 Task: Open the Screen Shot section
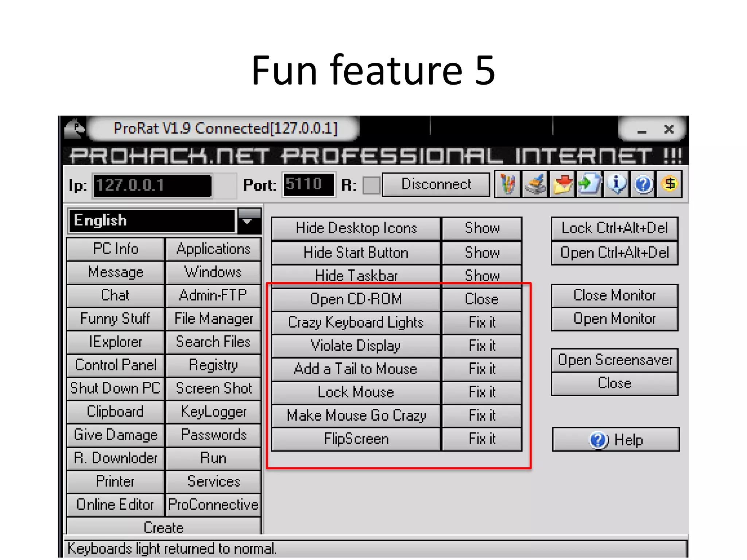click(x=213, y=389)
